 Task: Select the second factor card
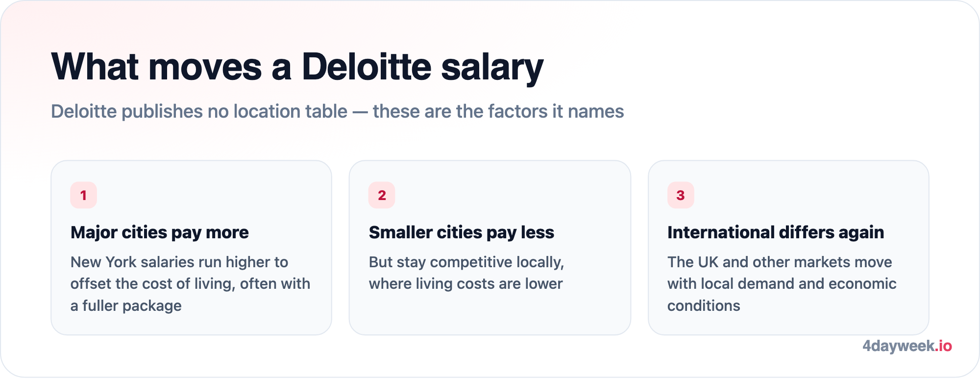(x=490, y=248)
